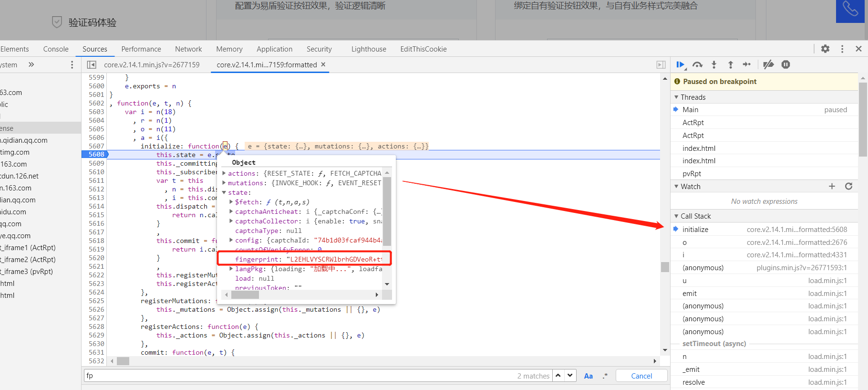Collapse the state property
This screenshot has width=868, height=390.
(224, 192)
